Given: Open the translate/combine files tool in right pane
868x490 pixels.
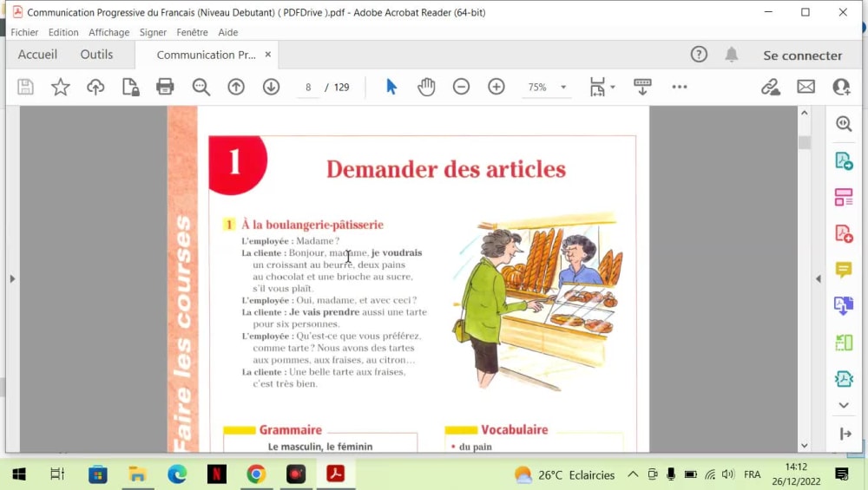Looking at the screenshot, I should pyautogui.click(x=844, y=306).
